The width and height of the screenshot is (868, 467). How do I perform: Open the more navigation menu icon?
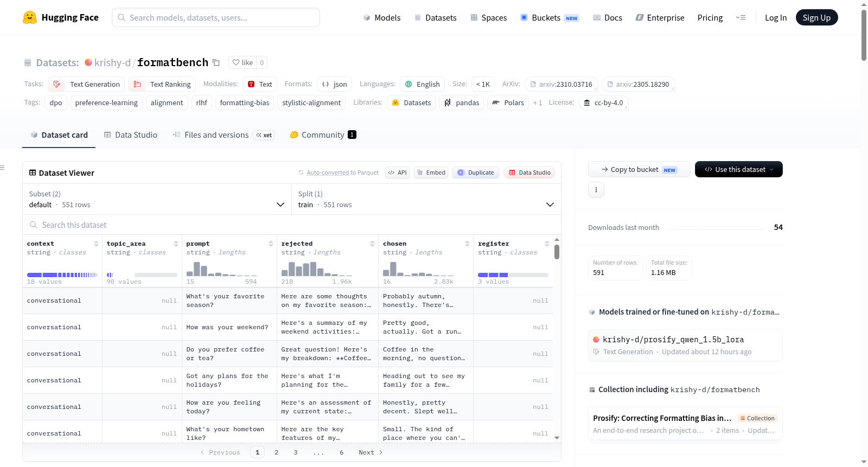point(741,17)
